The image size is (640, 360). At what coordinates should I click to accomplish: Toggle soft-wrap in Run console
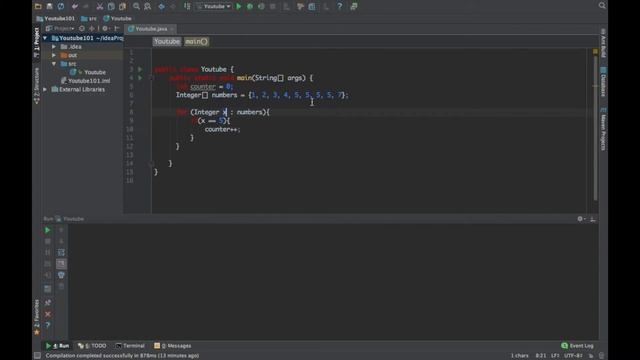click(61, 252)
